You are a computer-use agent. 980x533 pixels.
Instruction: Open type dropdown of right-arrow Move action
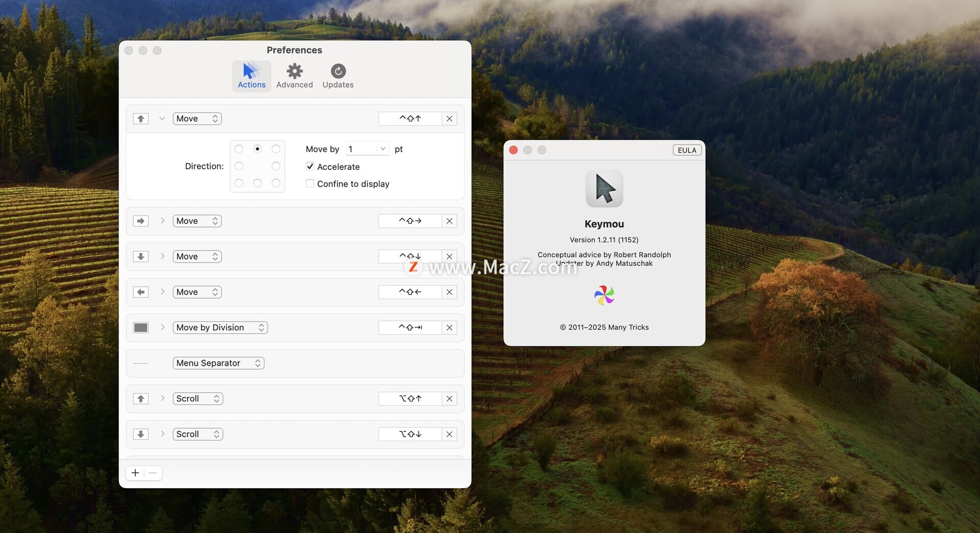(197, 221)
